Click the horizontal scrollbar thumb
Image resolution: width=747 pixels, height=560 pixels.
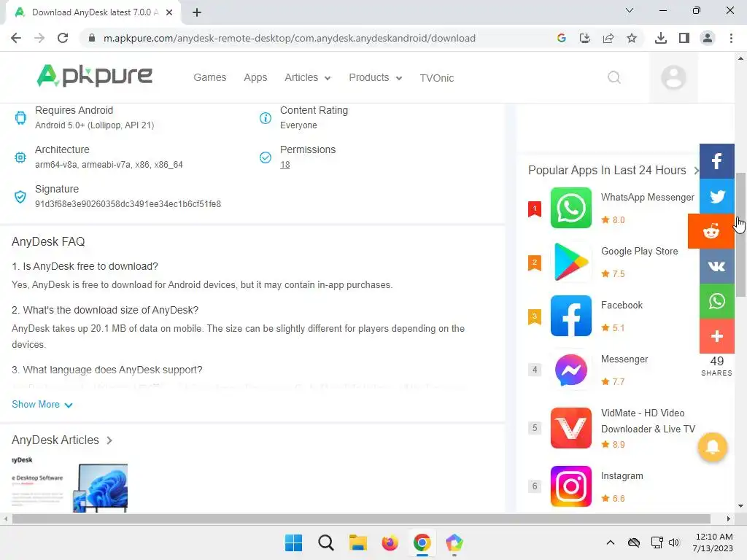362,518
